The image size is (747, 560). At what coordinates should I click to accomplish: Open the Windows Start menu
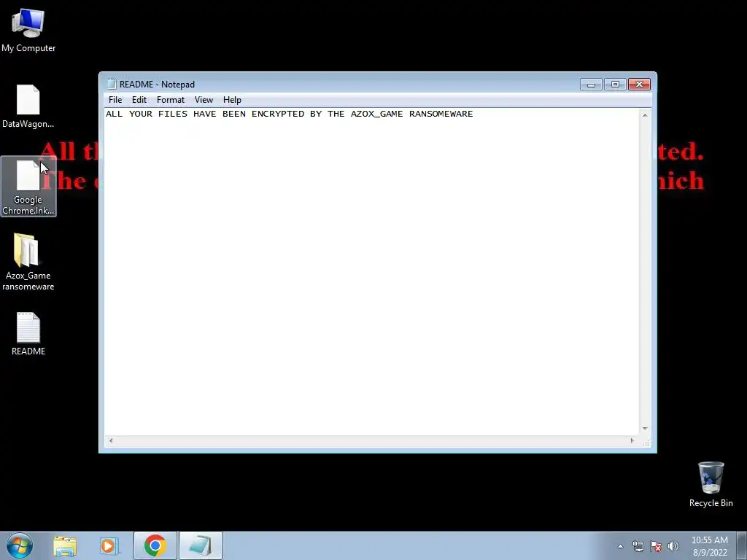point(20,545)
